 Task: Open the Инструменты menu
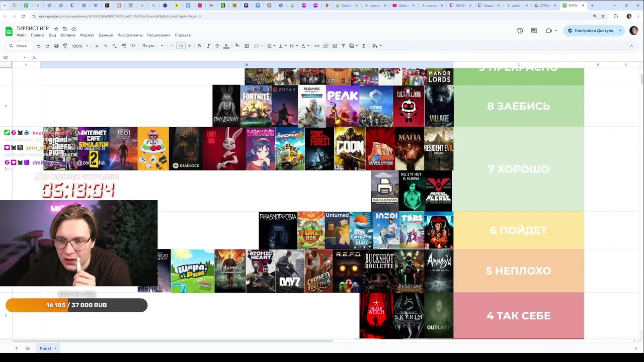(130, 35)
